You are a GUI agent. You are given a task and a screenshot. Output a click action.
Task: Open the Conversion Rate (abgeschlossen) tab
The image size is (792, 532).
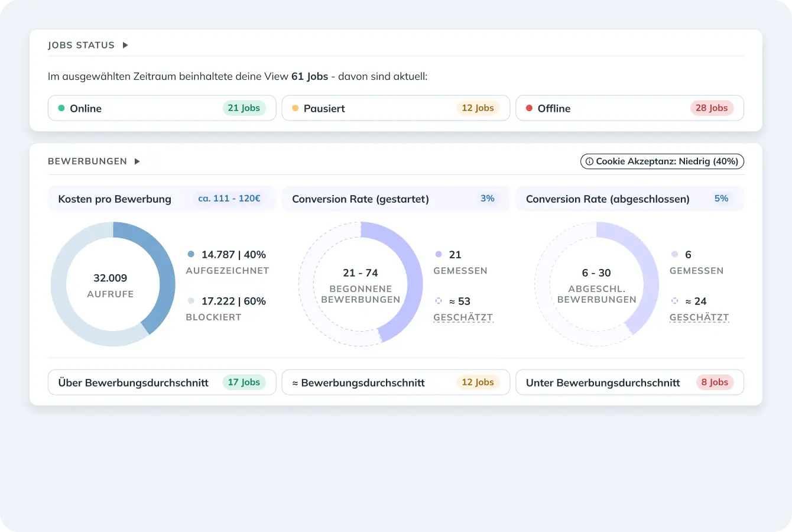(629, 199)
